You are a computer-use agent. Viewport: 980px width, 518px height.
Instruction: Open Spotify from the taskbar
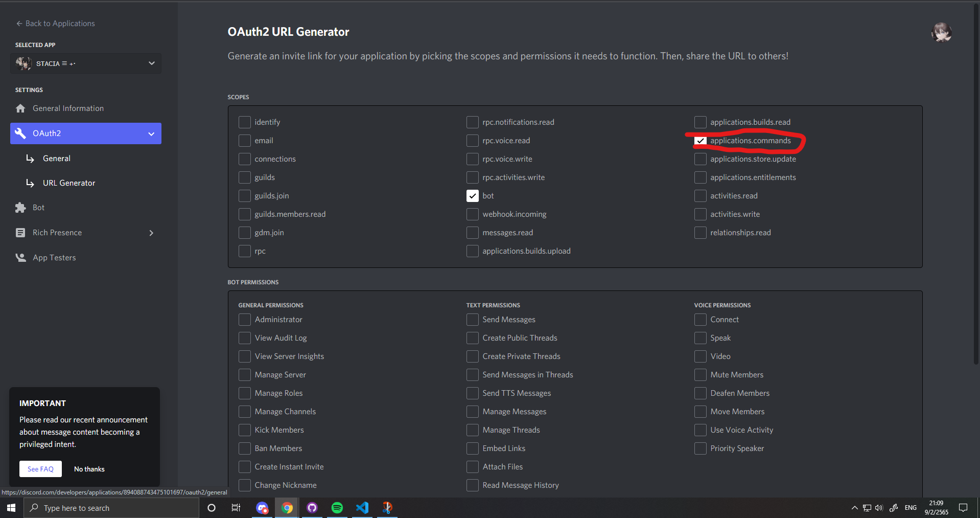point(337,508)
